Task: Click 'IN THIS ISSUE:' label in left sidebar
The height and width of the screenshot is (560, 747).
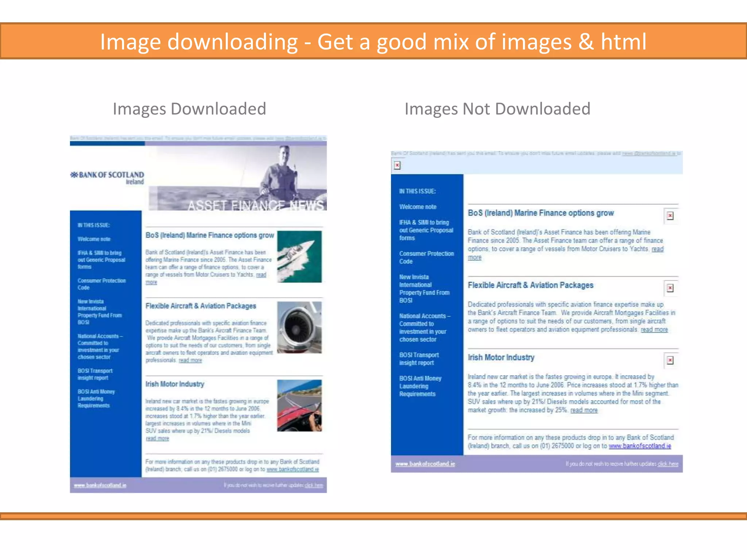Action: tap(93, 225)
